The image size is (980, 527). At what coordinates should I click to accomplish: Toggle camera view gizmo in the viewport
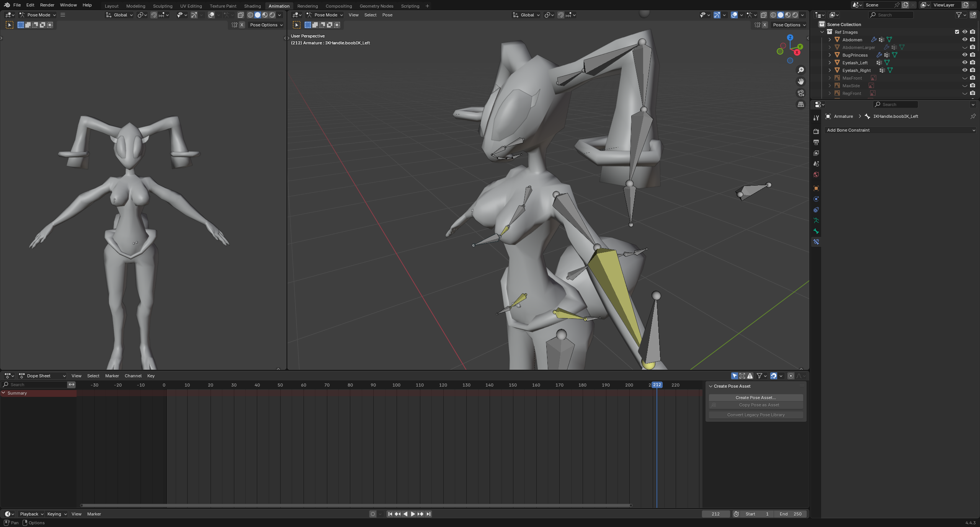click(800, 93)
